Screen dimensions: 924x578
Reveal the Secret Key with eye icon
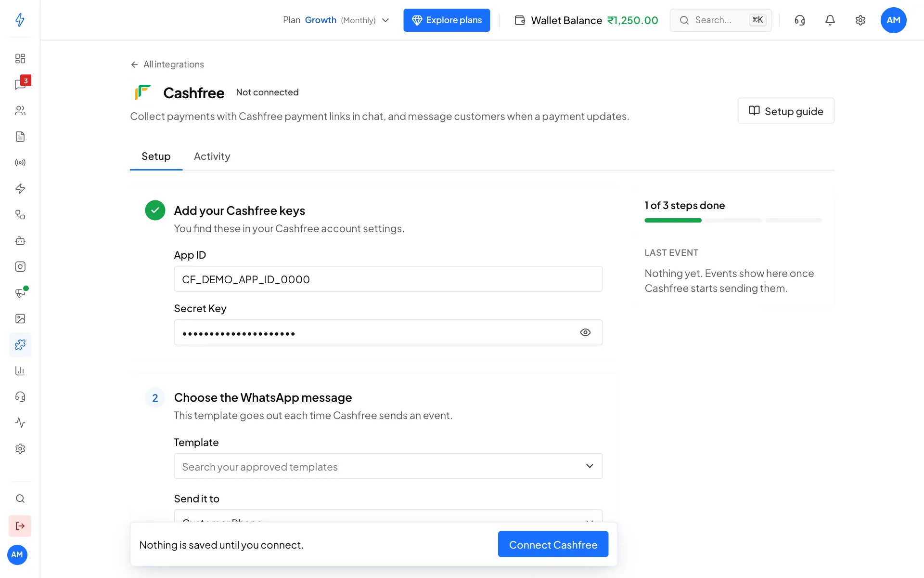pos(585,332)
